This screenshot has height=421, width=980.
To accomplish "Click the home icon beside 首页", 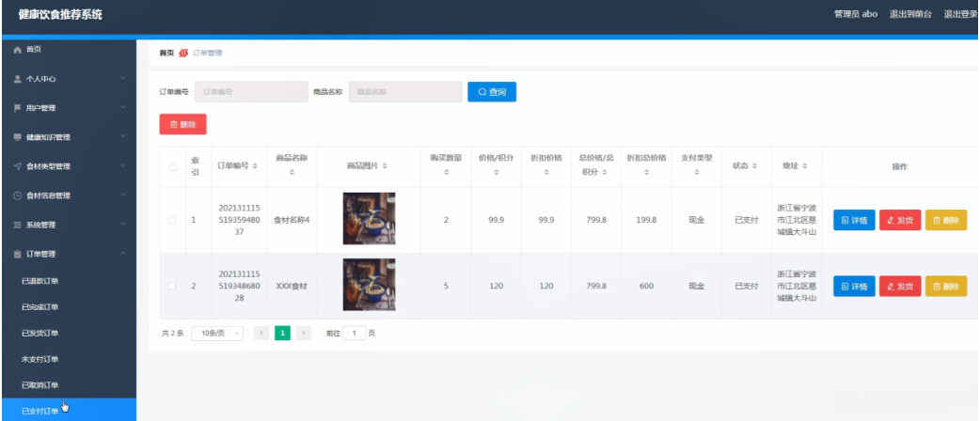I will pyautogui.click(x=18, y=50).
